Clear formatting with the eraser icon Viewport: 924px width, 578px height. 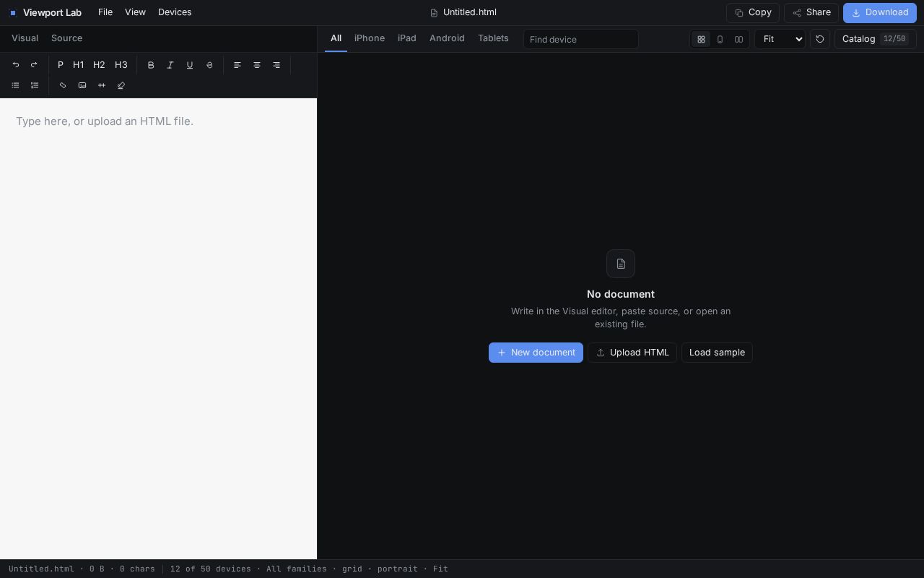pyautogui.click(x=121, y=85)
